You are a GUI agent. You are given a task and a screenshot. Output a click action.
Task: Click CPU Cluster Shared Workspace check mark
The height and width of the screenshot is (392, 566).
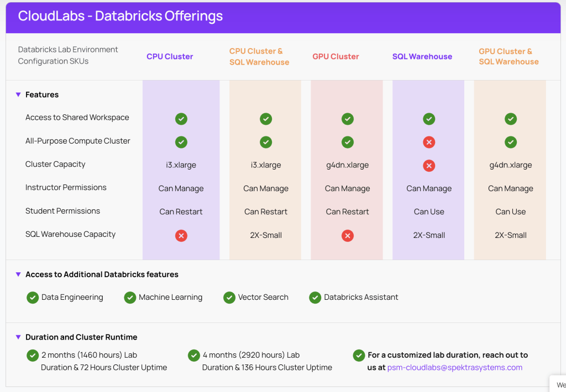coord(181,119)
